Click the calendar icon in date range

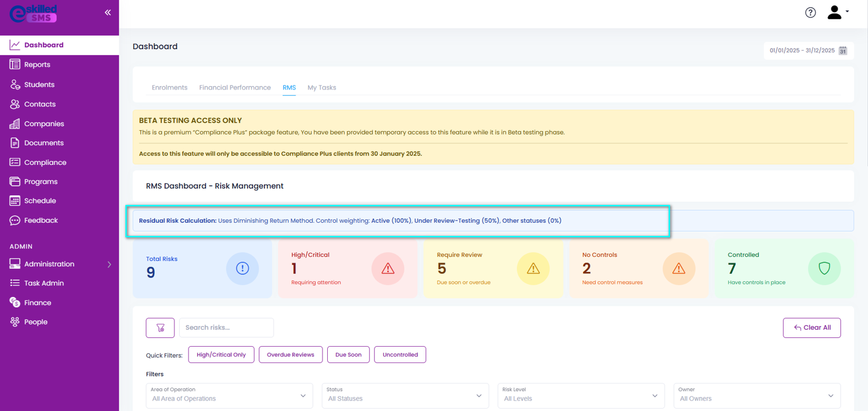tap(843, 51)
